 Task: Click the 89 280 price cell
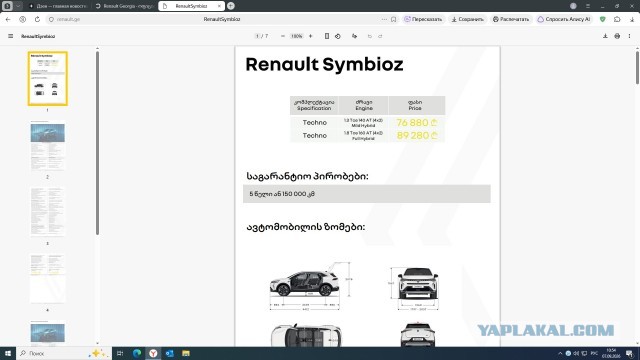point(416,136)
